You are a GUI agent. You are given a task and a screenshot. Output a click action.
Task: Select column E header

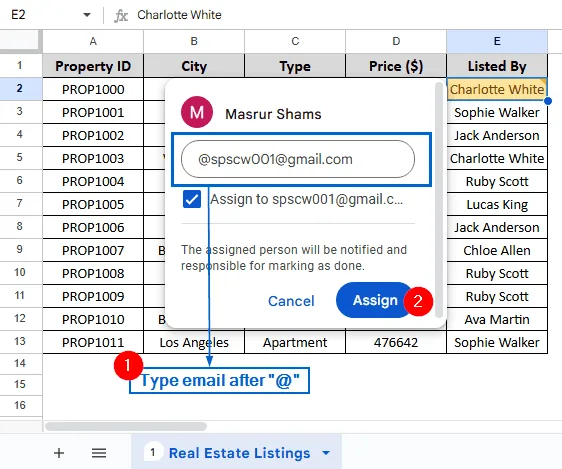click(x=497, y=41)
